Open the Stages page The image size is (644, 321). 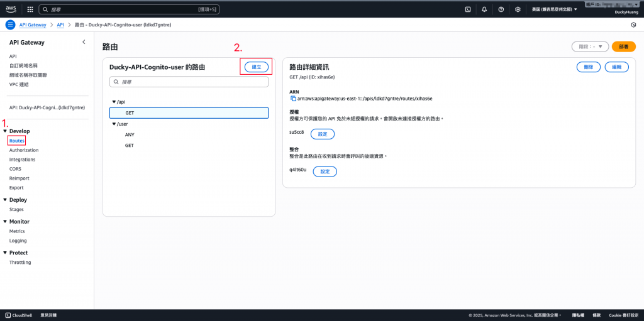coord(16,209)
